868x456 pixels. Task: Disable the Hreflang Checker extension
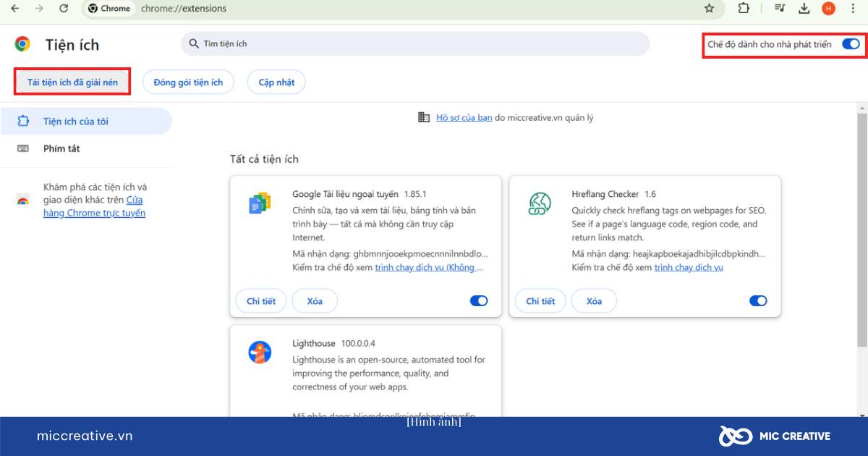click(758, 300)
